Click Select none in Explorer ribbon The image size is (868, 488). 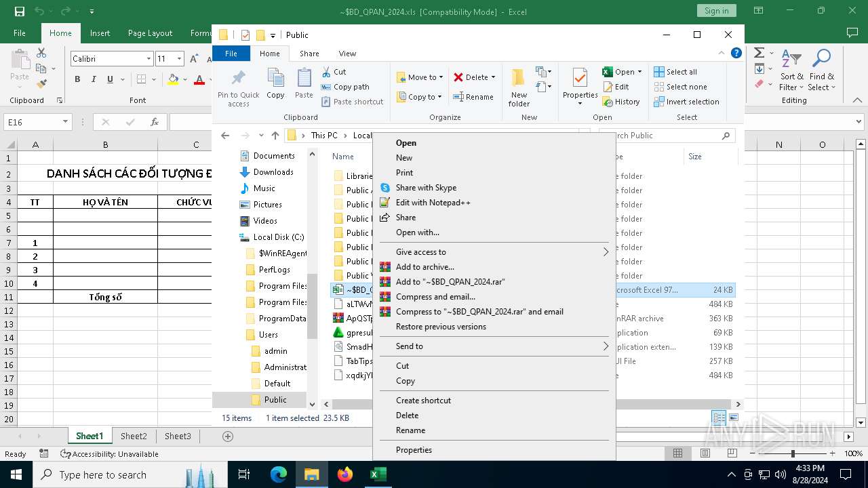coord(680,87)
